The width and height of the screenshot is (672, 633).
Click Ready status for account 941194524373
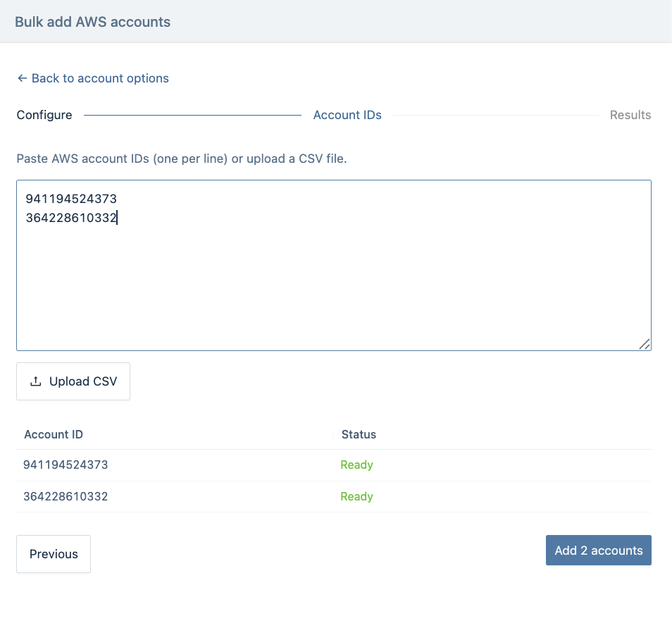pos(356,465)
